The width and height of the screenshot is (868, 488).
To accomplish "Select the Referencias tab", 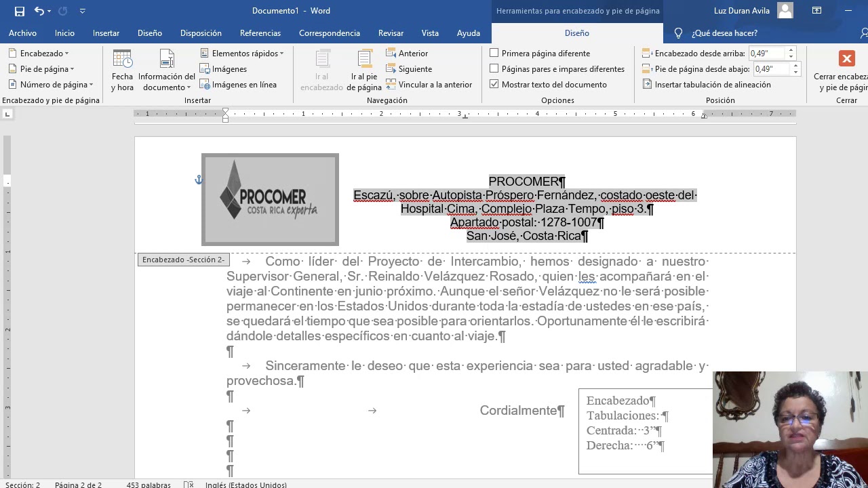I will point(260,33).
